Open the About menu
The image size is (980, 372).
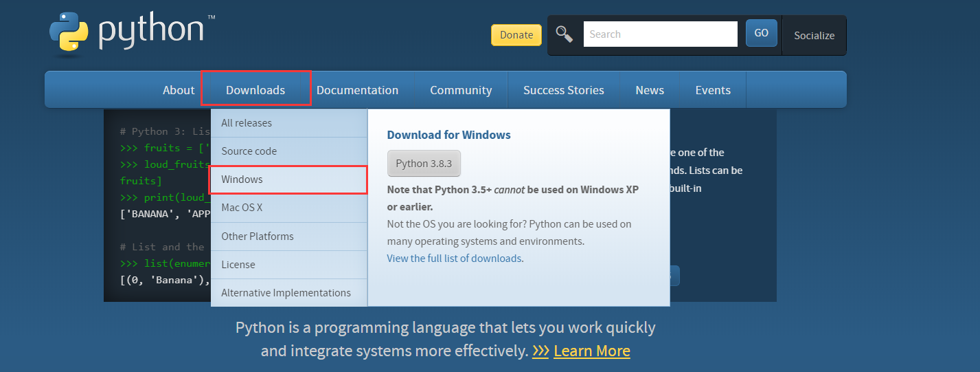tap(179, 90)
